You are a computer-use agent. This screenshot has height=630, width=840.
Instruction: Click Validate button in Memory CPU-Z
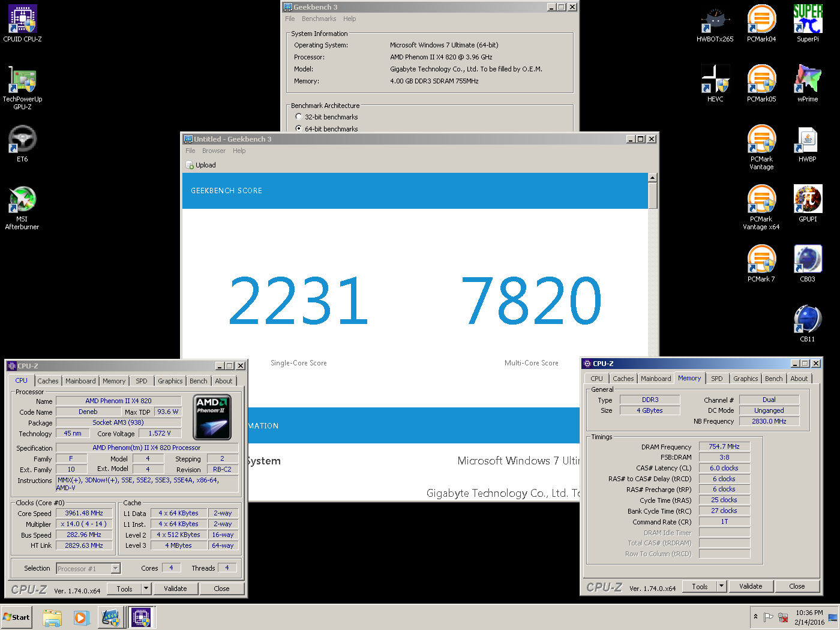tap(751, 586)
